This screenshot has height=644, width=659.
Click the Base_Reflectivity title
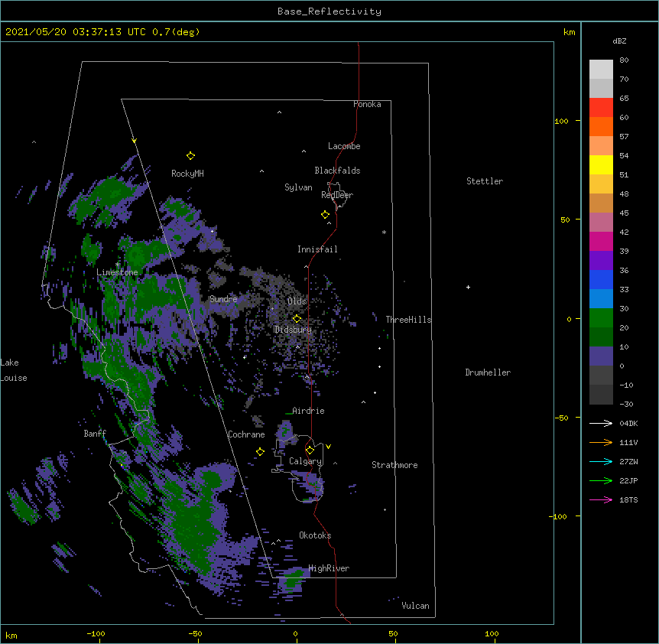tap(329, 11)
